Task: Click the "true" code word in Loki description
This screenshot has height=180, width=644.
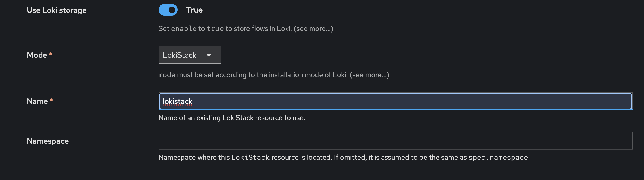Action: pyautogui.click(x=215, y=29)
